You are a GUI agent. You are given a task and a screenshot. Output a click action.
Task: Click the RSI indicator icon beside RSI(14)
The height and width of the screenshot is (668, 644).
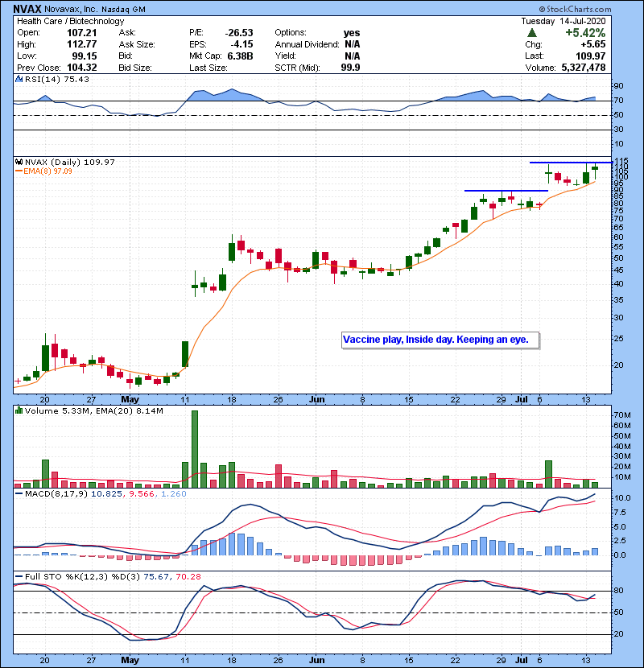point(19,79)
